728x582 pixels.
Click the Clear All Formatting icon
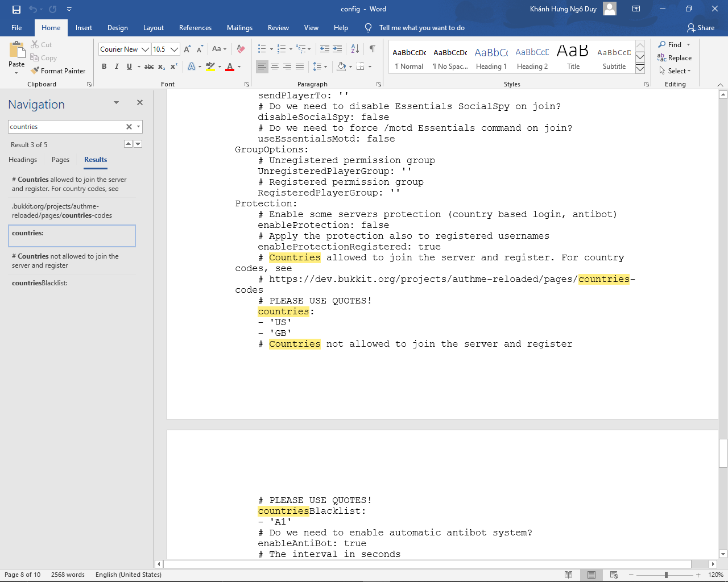point(241,49)
